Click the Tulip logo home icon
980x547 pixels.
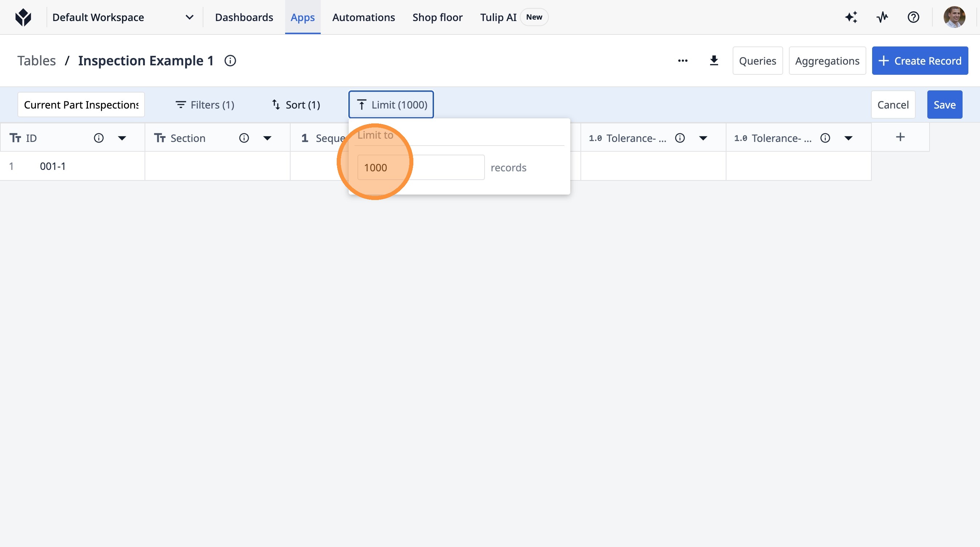pyautogui.click(x=23, y=17)
